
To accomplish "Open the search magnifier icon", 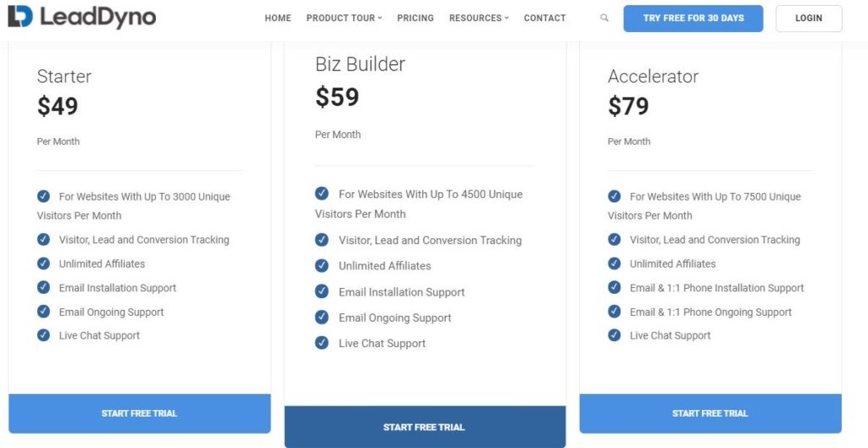I will (604, 18).
